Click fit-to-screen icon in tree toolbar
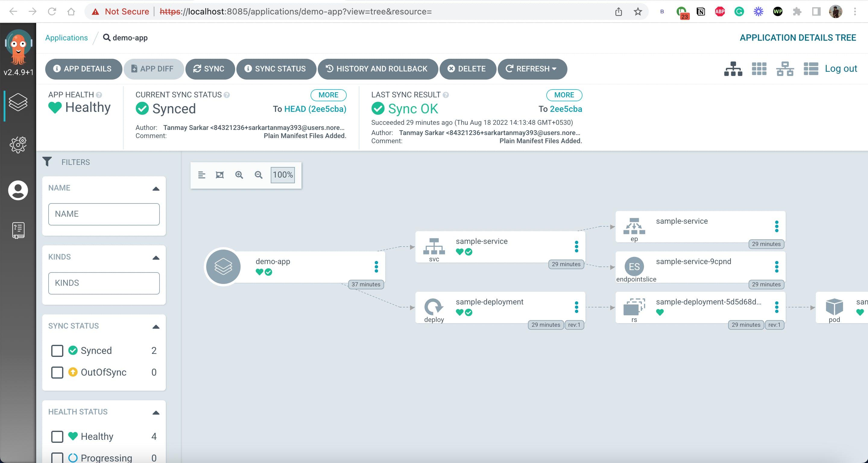Viewport: 868px width, 463px height. pos(220,175)
